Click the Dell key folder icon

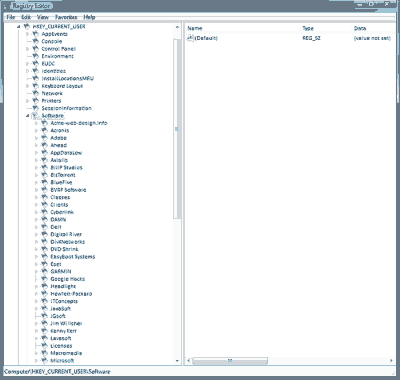(x=45, y=227)
